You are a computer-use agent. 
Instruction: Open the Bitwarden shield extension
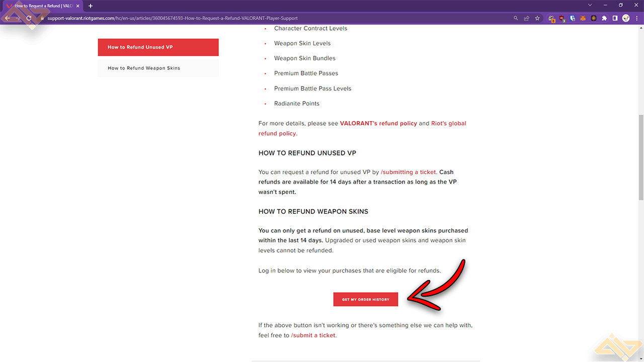[573, 18]
